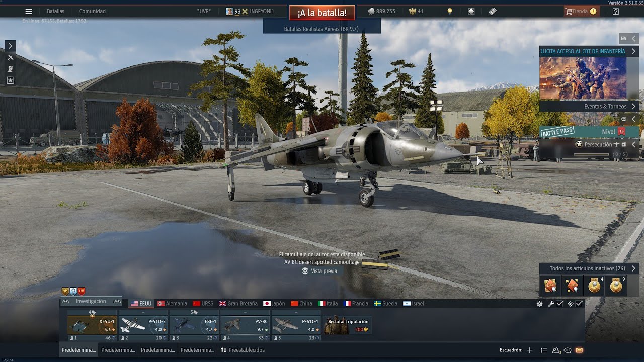Open the crew helmet icon on left
Screen dimensions: 644x362
10,69
